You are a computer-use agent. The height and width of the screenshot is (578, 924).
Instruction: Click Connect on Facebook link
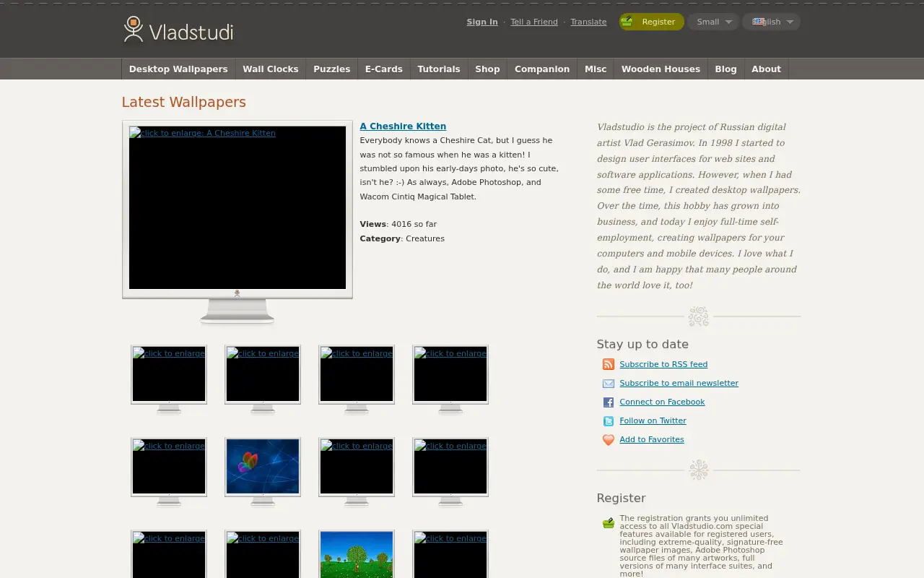pyautogui.click(x=662, y=402)
